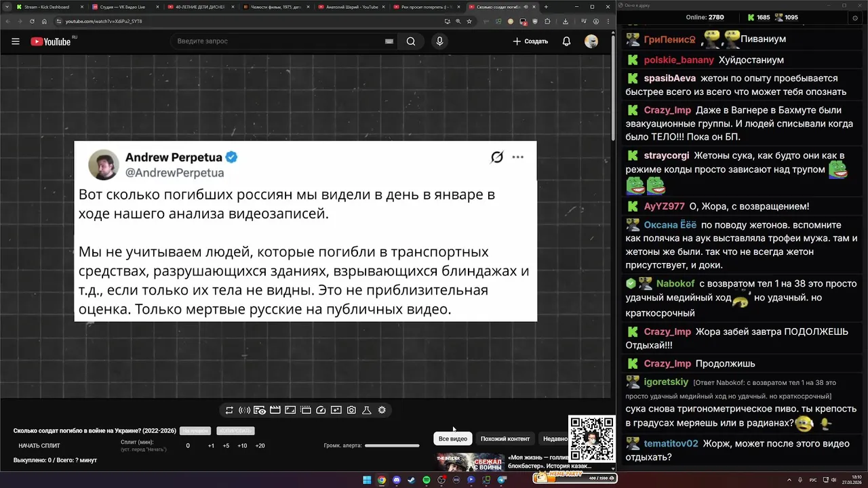Open the YouTube hamburger guide menu

coord(15,41)
